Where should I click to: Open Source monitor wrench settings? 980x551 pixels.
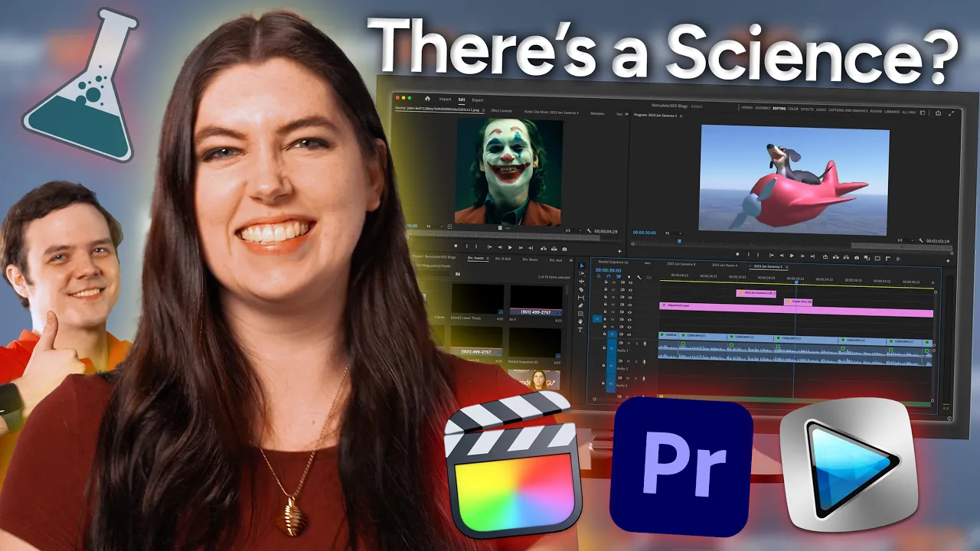[x=589, y=230]
